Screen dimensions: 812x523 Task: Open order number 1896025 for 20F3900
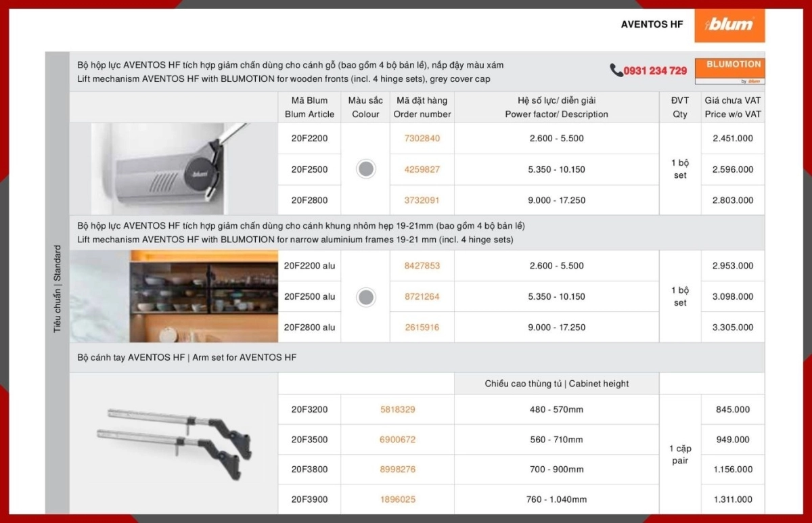click(397, 499)
